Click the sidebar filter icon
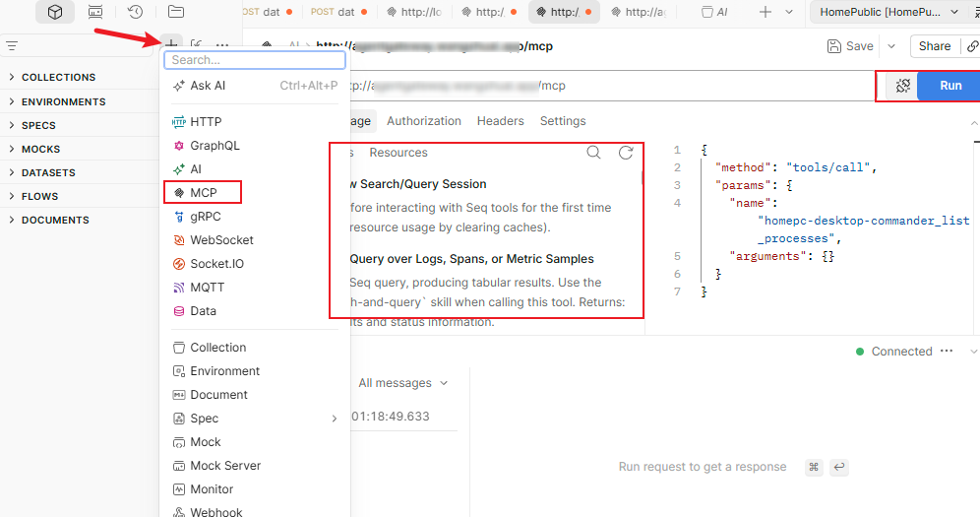Image resolution: width=980 pixels, height=517 pixels. [x=12, y=45]
